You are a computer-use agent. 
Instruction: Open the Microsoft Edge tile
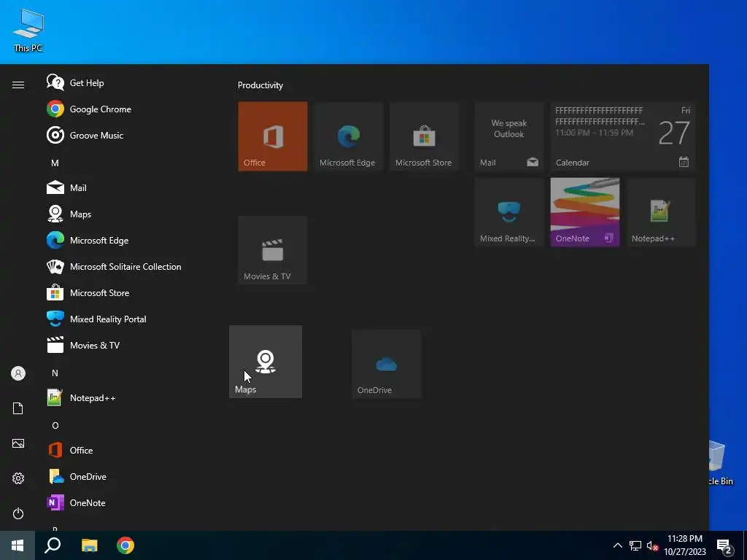(x=348, y=136)
